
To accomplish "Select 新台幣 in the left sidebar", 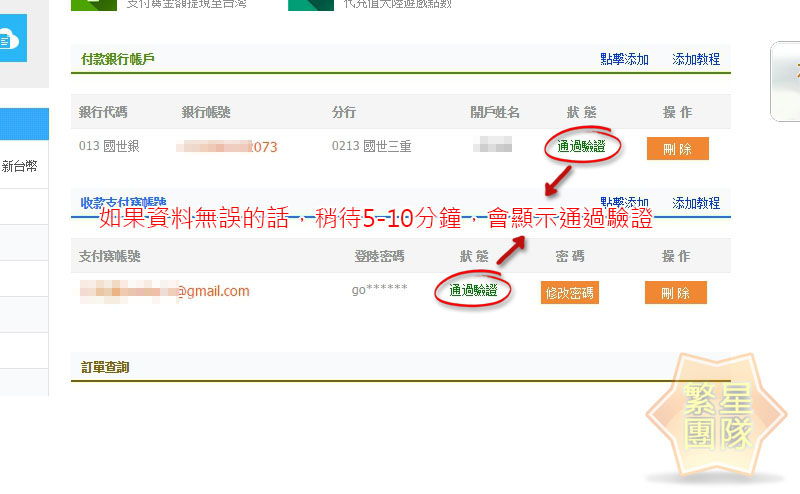I will point(22,166).
